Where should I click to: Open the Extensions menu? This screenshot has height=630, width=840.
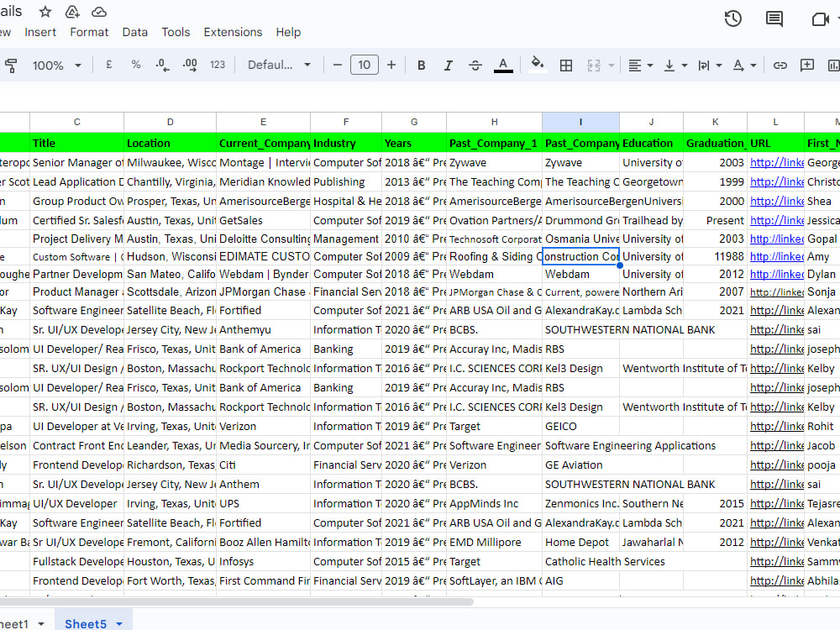[x=233, y=32]
